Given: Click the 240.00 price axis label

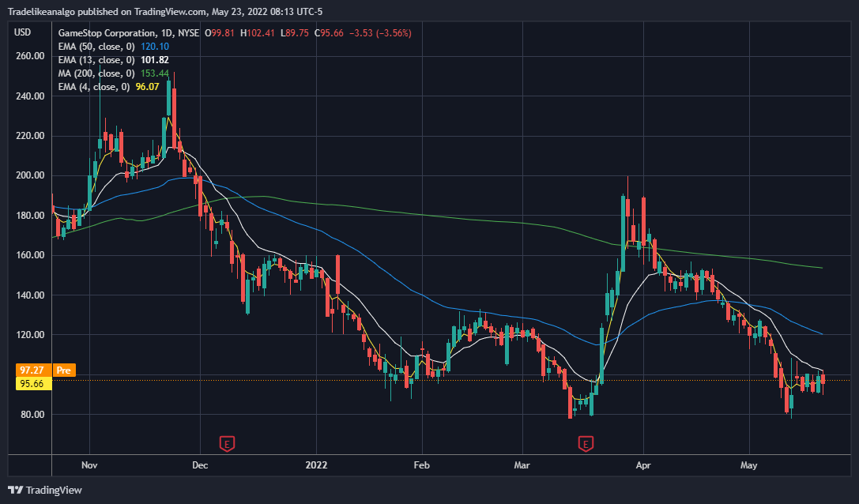Looking at the screenshot, I should [x=32, y=96].
